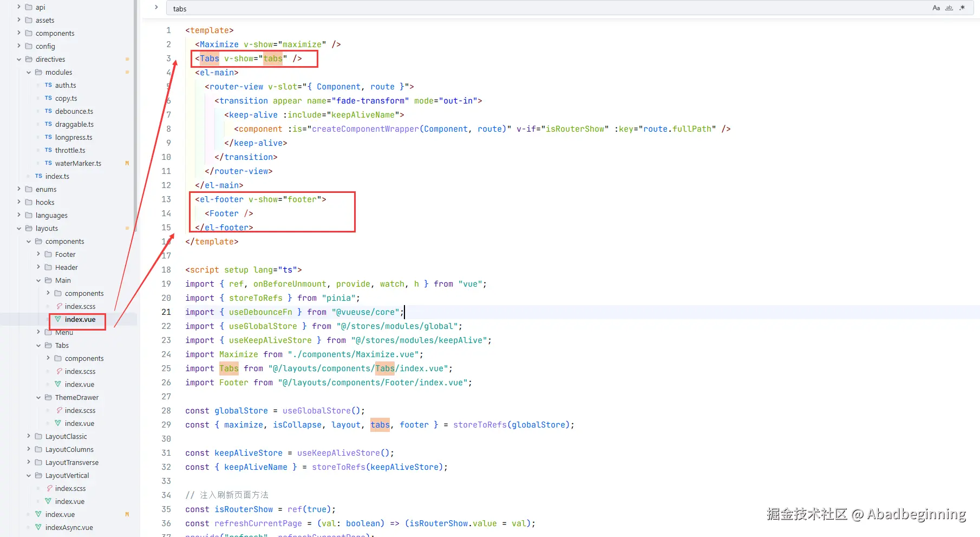Click the TS icon beside longpress.ts
Image resolution: width=980 pixels, height=537 pixels.
coord(48,137)
